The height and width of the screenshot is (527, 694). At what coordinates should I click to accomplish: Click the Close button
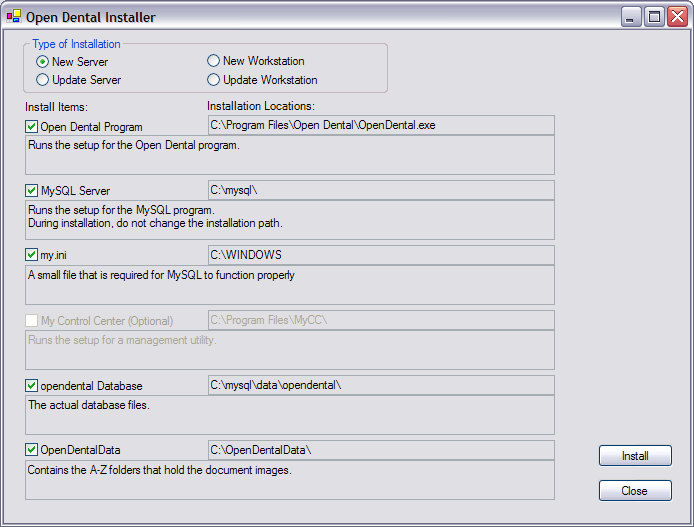[635, 491]
